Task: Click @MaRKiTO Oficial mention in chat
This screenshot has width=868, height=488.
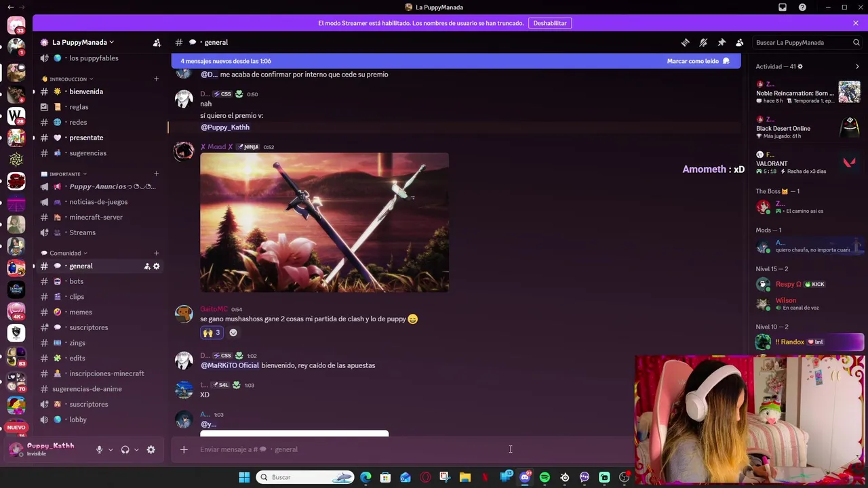Action: 230,365
